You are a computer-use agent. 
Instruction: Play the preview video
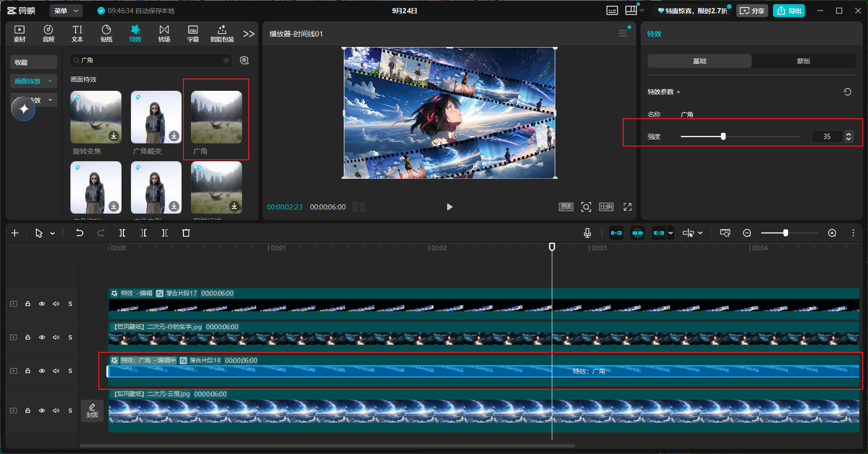(x=449, y=207)
